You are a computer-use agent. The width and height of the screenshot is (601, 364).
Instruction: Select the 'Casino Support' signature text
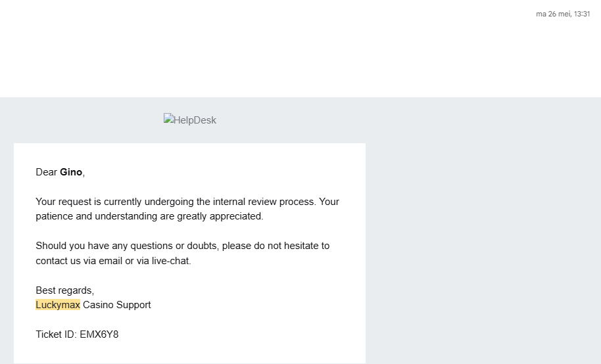coord(117,305)
